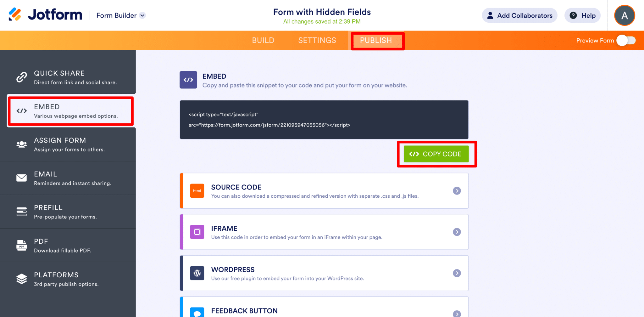The height and width of the screenshot is (317, 644).
Task: Click the Embed code icon in sidebar
Action: (21, 110)
